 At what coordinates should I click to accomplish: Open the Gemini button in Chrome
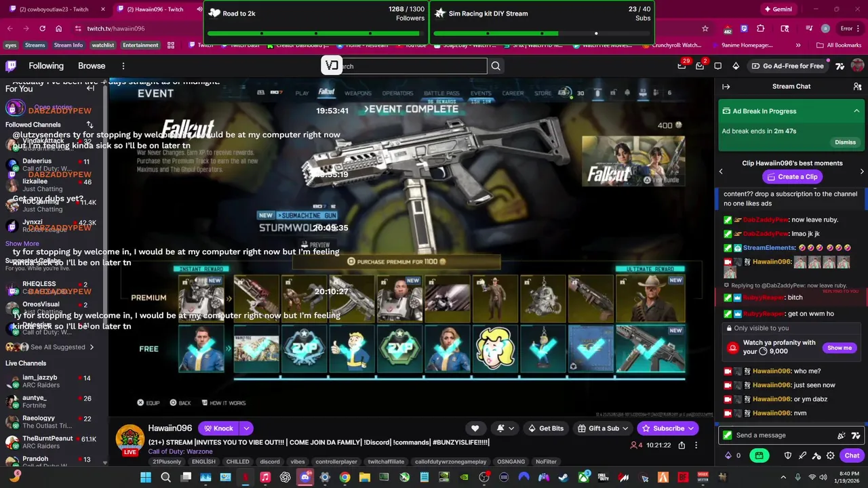(778, 9)
